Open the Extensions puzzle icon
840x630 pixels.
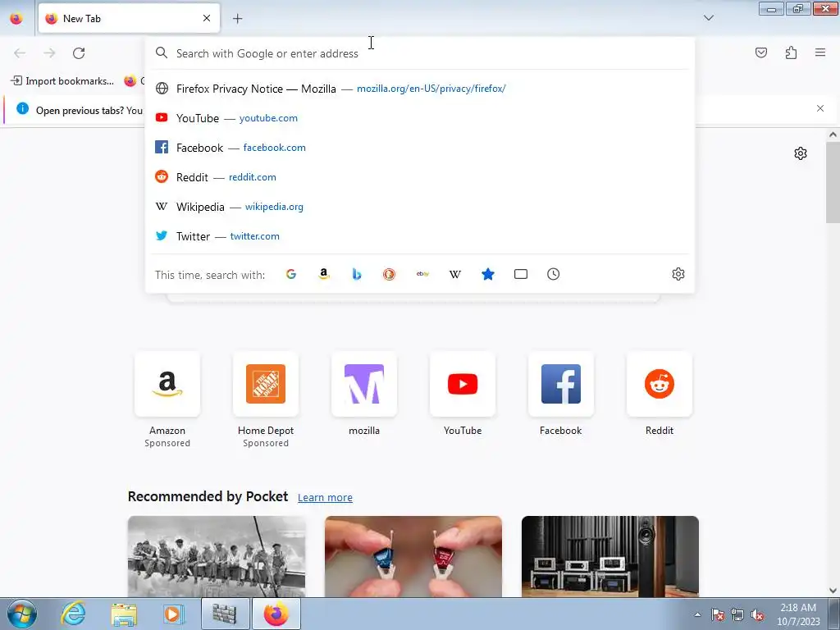pos(792,52)
